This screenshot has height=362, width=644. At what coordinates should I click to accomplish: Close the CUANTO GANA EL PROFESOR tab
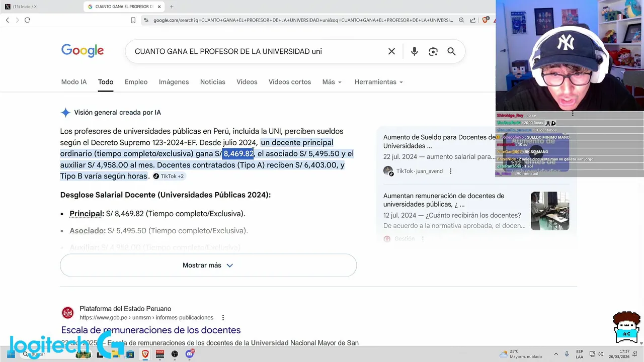(x=159, y=7)
